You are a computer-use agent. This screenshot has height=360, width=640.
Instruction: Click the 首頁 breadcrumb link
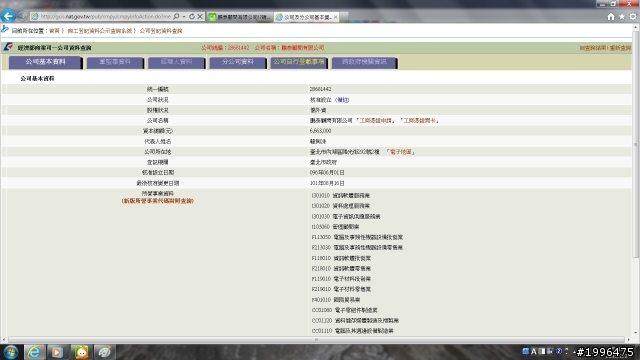point(54,31)
